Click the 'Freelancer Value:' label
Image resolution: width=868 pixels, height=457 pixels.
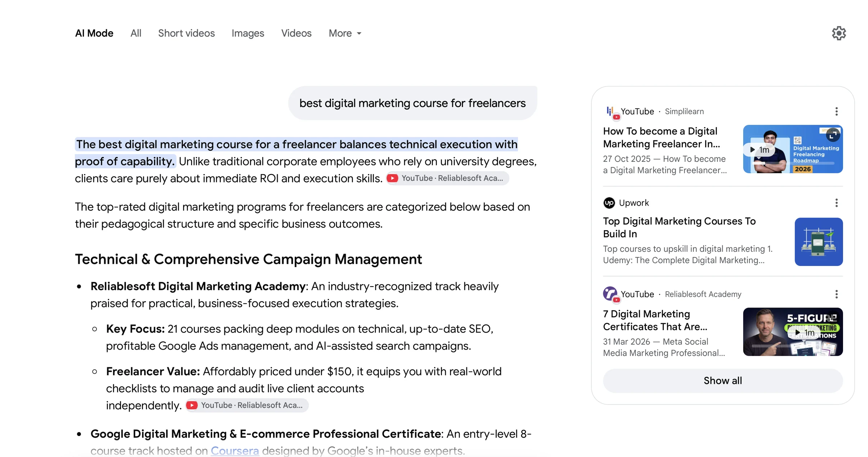153,372
